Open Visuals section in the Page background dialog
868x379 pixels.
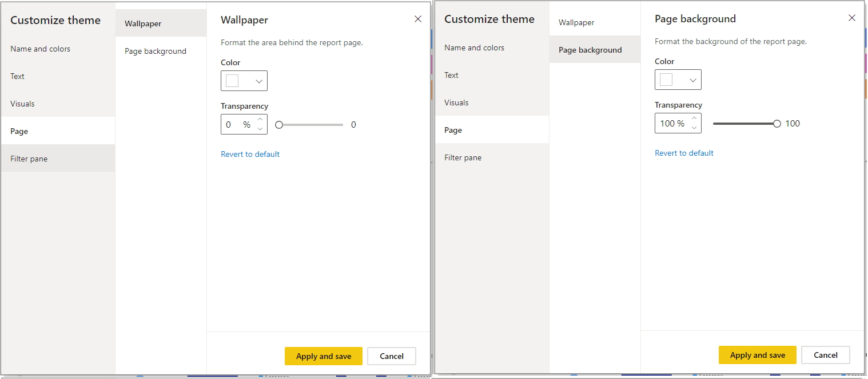(x=456, y=102)
